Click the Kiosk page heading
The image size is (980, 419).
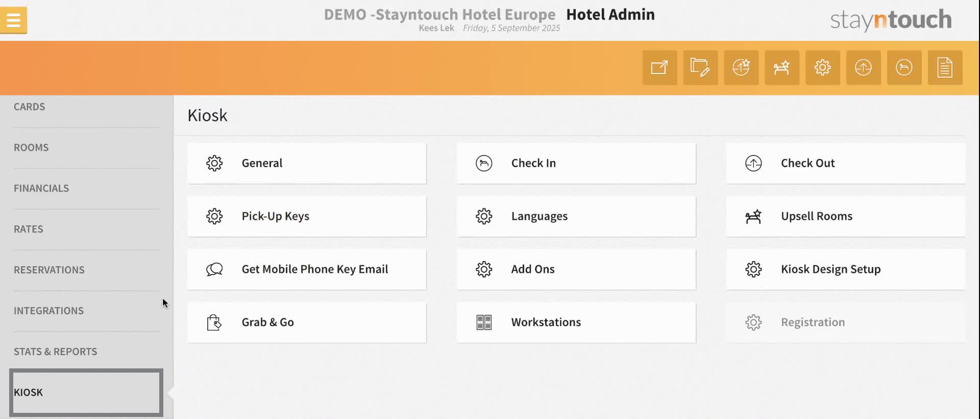click(207, 115)
